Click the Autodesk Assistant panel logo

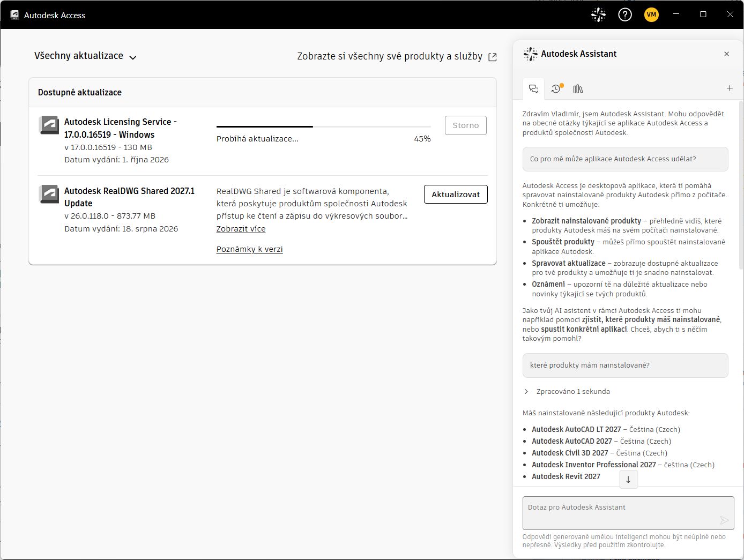click(530, 54)
